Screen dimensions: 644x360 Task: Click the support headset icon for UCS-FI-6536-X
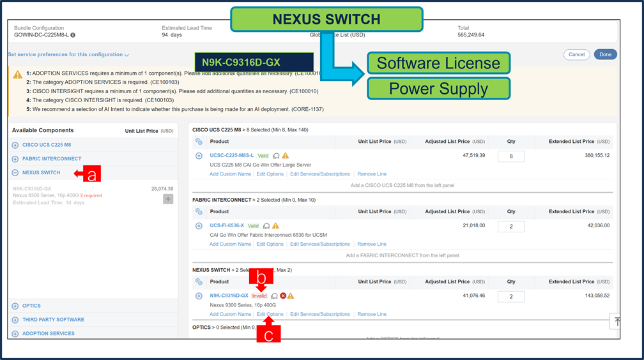coord(266,226)
